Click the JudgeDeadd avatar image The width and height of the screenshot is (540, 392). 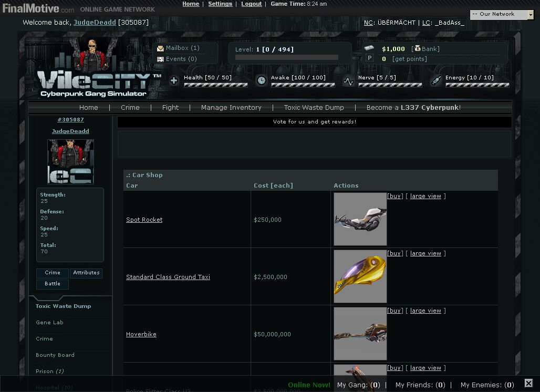(70, 162)
